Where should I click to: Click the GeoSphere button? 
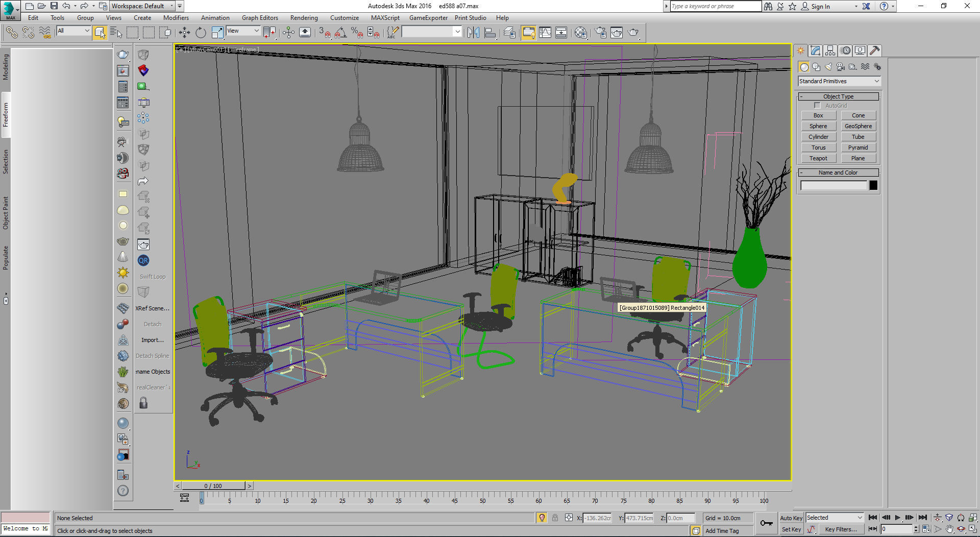pos(858,126)
